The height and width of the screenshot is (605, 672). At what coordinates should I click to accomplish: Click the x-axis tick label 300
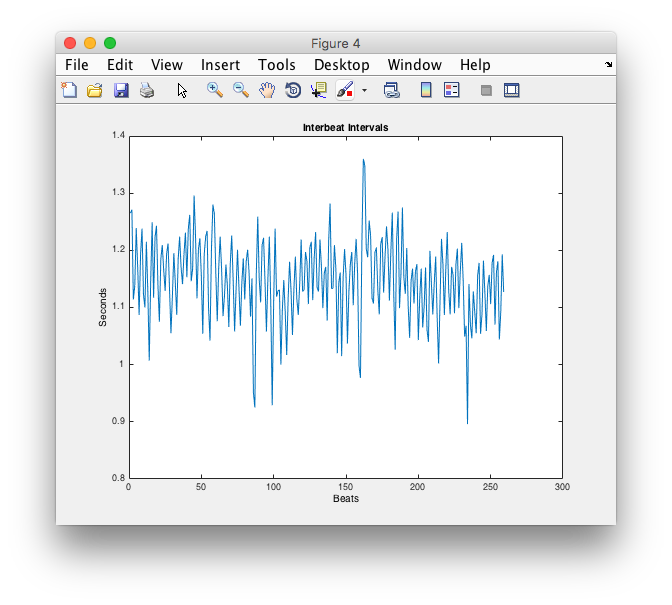562,487
